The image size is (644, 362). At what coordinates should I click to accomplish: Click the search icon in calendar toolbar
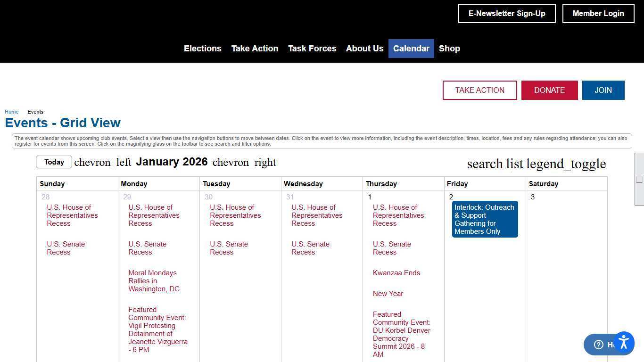pyautogui.click(x=485, y=164)
